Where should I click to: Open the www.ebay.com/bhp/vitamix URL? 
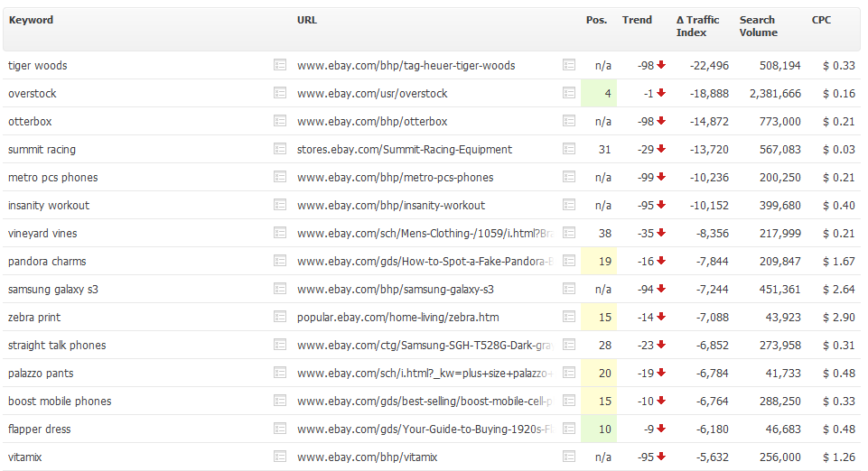(367, 457)
